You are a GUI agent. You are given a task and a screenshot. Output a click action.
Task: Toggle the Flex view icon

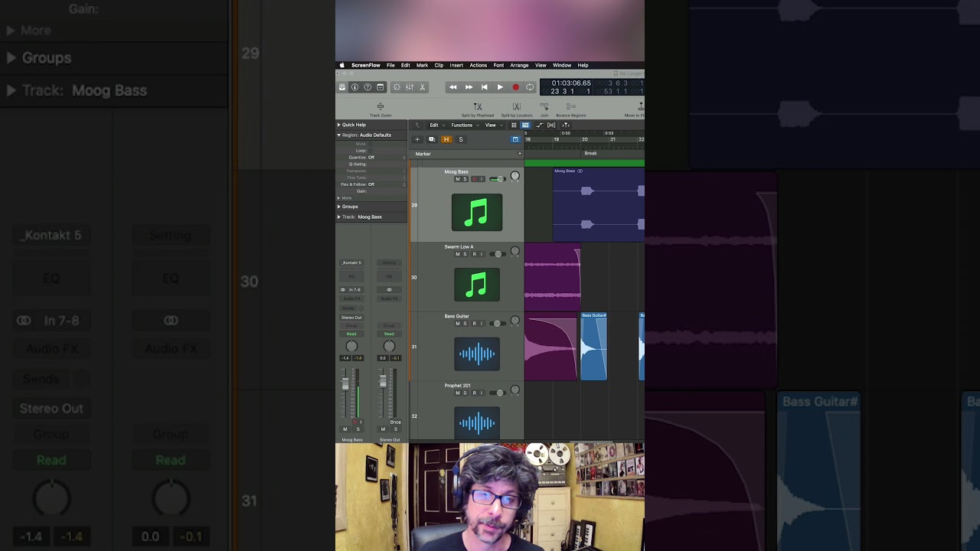pyautogui.click(x=551, y=125)
